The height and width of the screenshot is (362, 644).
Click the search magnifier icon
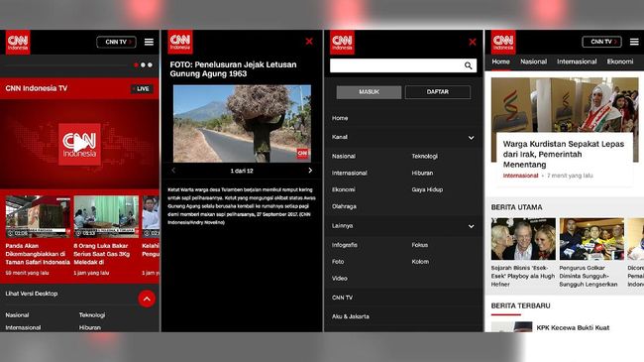[469, 65]
